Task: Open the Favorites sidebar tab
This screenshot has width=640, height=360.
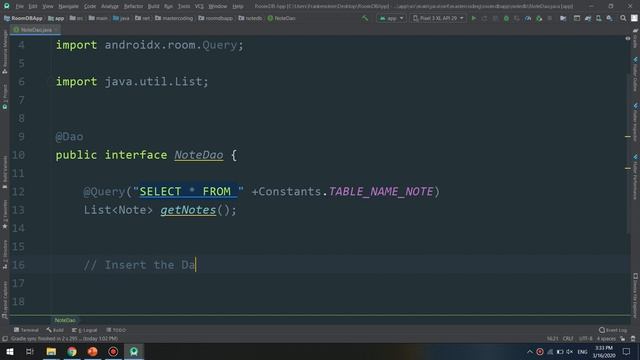Action: [5, 214]
